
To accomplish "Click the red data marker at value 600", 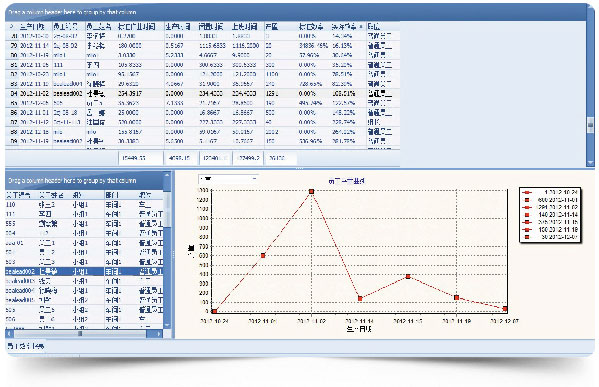I will pyautogui.click(x=263, y=256).
